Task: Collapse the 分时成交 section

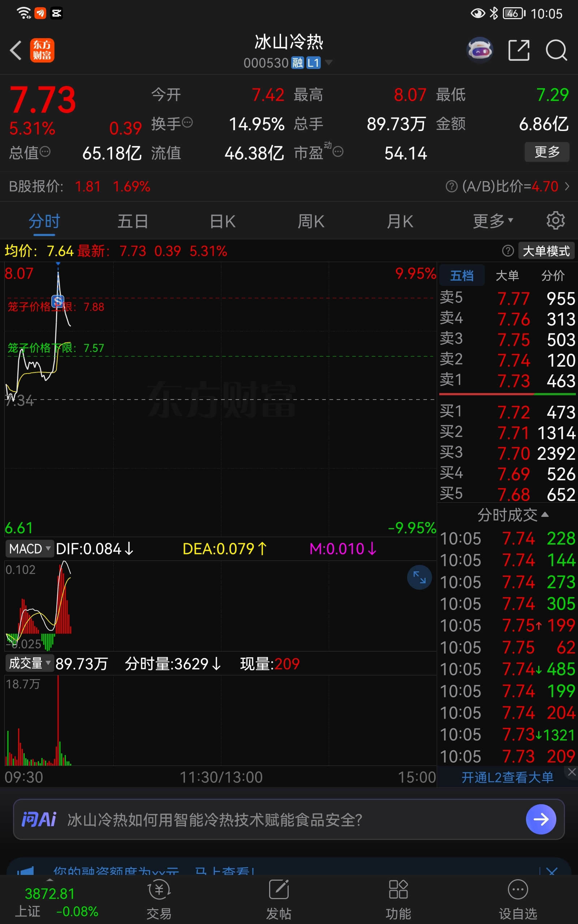Action: click(513, 515)
